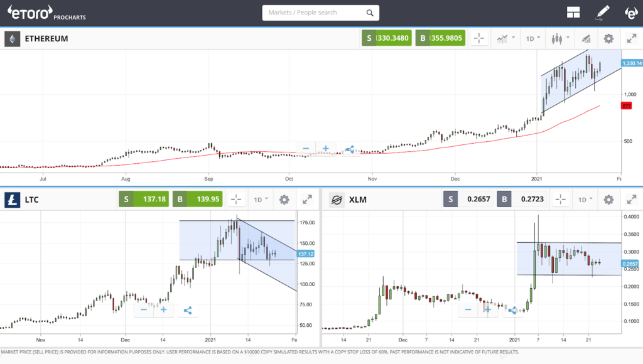
Task: Zoom out the LTC chart
Action: tap(144, 309)
